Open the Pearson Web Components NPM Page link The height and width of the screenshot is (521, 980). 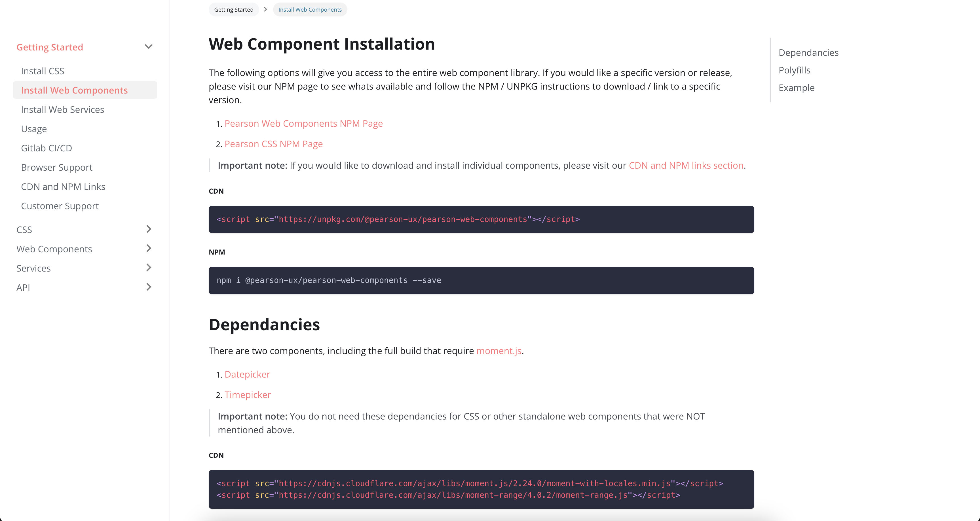tap(304, 124)
